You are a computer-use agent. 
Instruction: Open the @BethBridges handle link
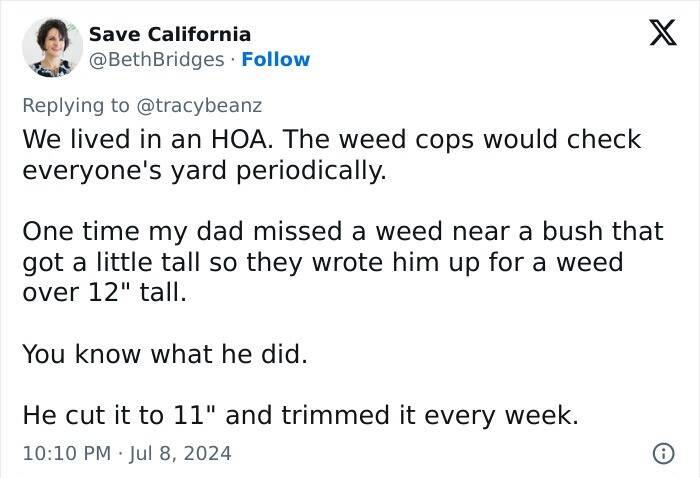coord(157,59)
